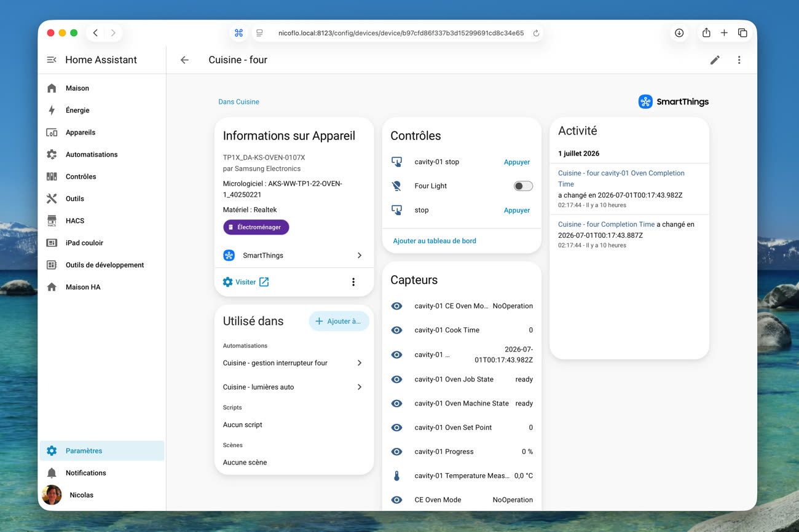
Task: Click the eye icon for cavity-01 Oven Job State
Action: pyautogui.click(x=396, y=379)
